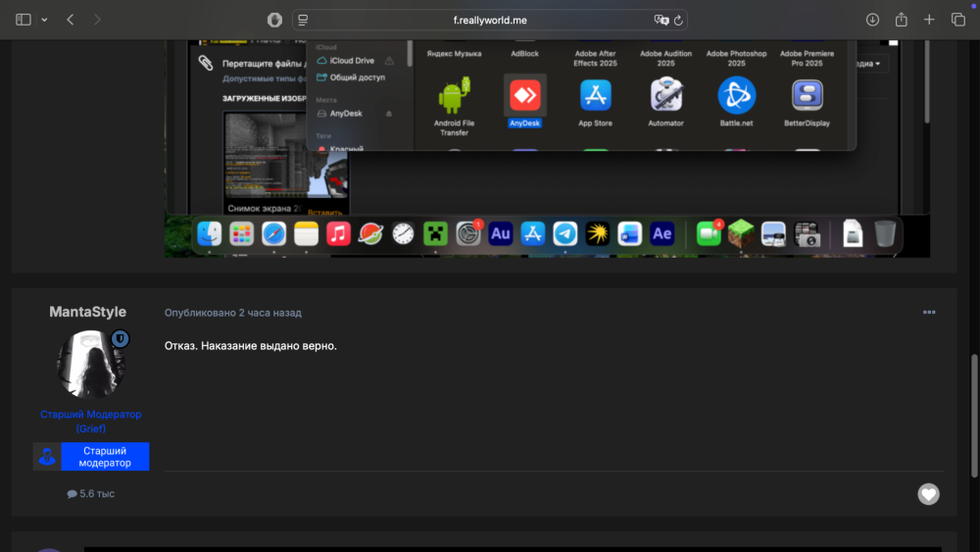Click Launchpad icon in the screenshot's dock

241,233
